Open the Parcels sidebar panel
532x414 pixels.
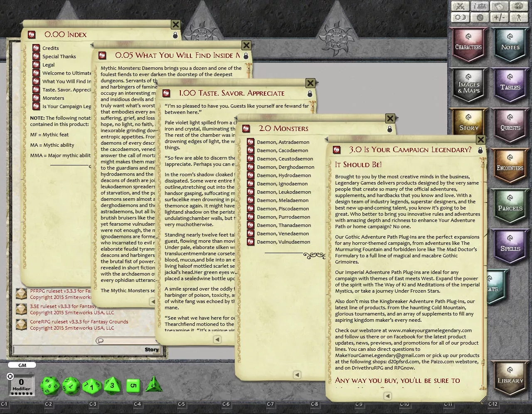(510, 206)
